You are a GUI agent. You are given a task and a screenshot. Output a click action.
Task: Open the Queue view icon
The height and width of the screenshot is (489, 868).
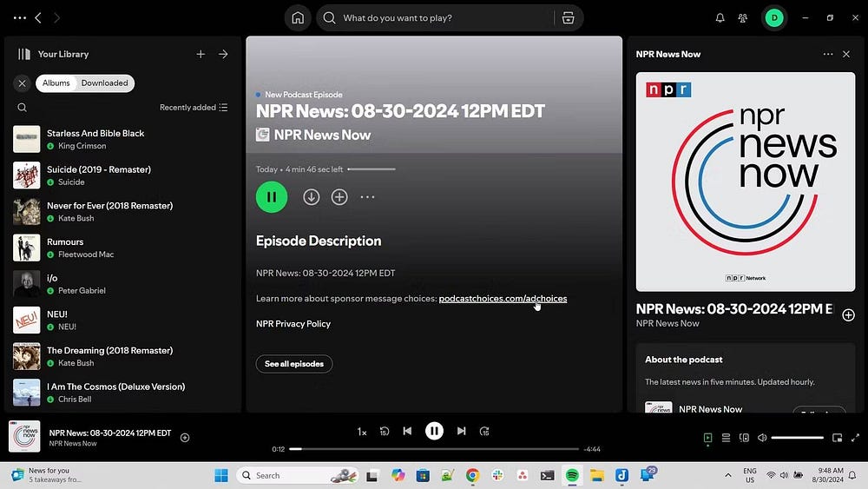coord(726,438)
